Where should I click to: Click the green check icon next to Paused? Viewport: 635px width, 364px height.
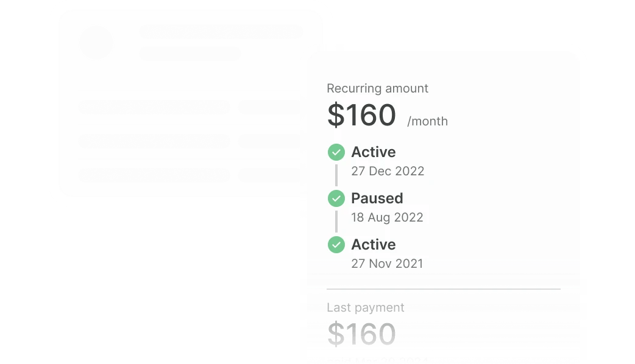coord(336,198)
